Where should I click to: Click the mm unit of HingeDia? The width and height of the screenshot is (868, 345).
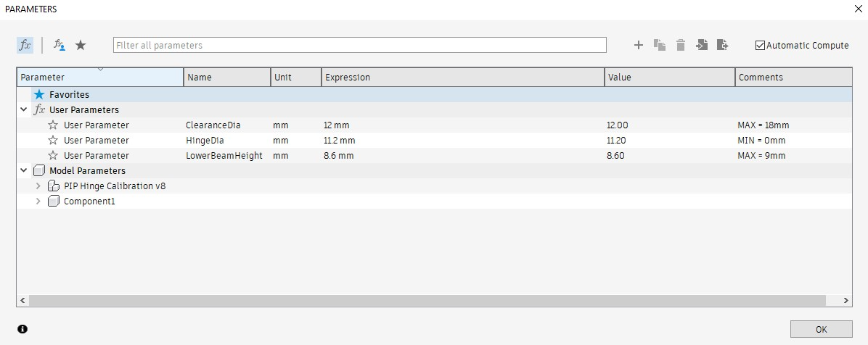click(281, 141)
